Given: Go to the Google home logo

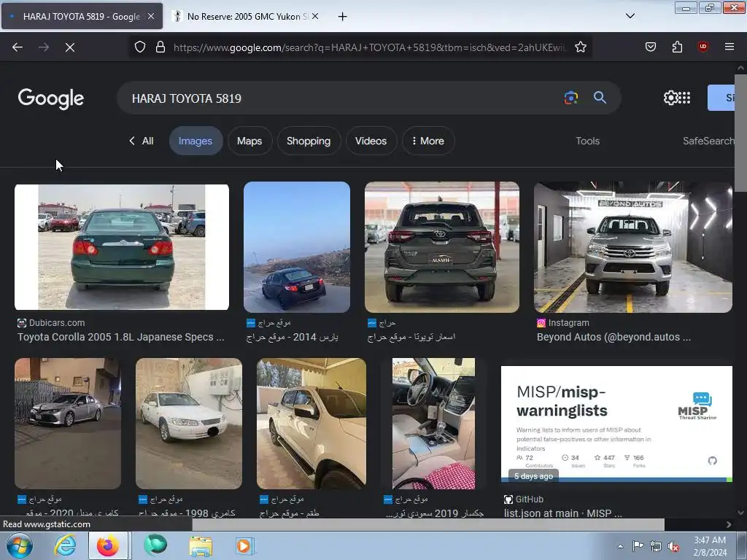Looking at the screenshot, I should (x=51, y=98).
